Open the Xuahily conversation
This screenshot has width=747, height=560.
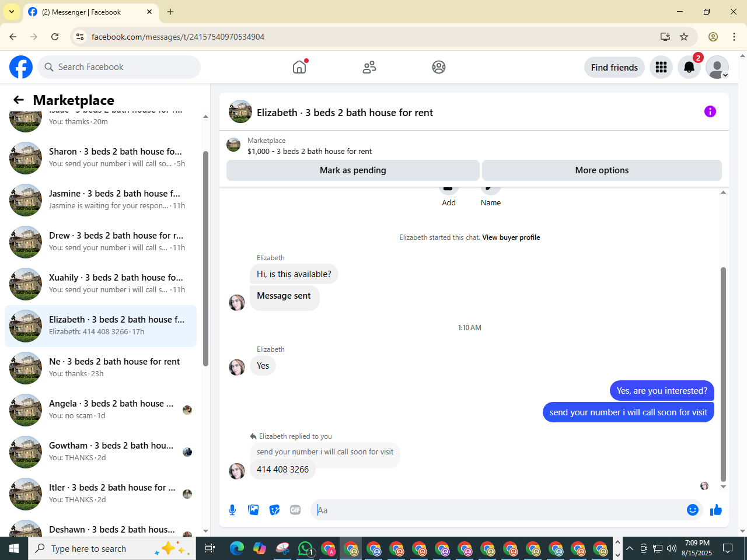click(100, 283)
